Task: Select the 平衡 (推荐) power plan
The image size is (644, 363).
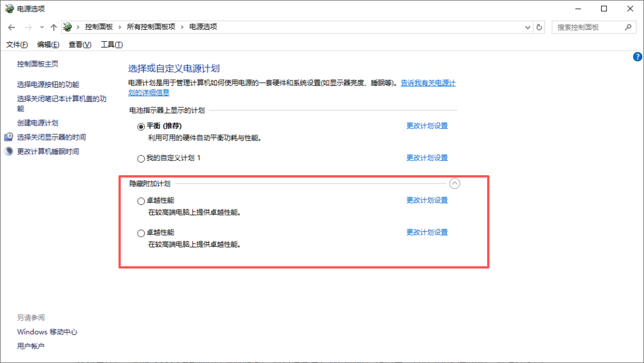Action: click(141, 126)
